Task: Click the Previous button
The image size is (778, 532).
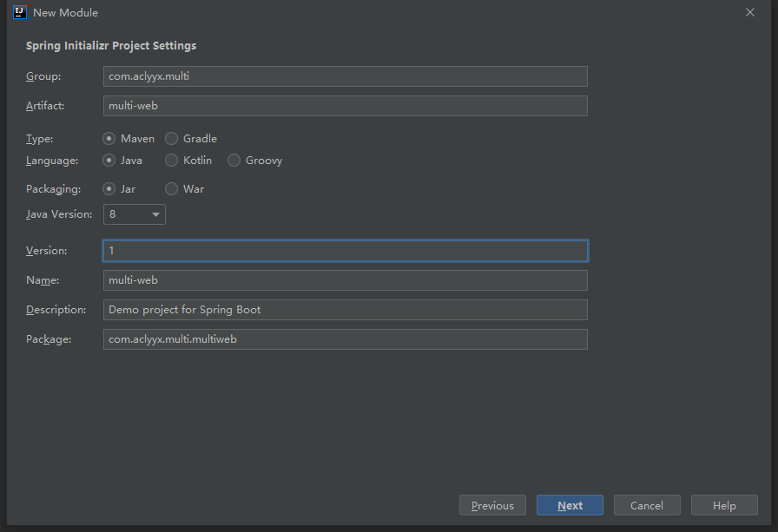Action: click(x=492, y=504)
